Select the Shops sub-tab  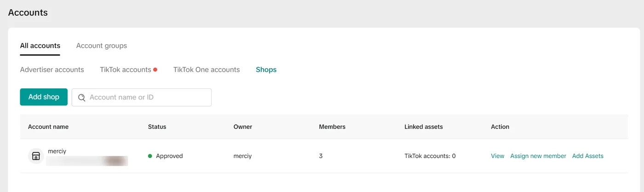266,70
